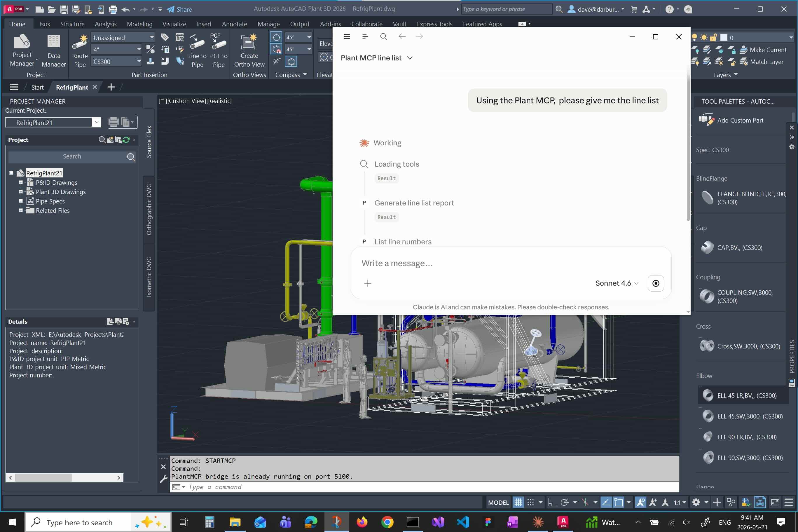Click Add Custom Part in Tool Palettes

tap(731, 120)
